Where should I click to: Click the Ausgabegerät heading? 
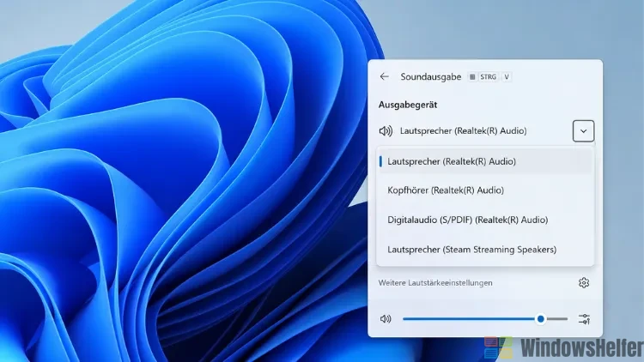click(408, 105)
